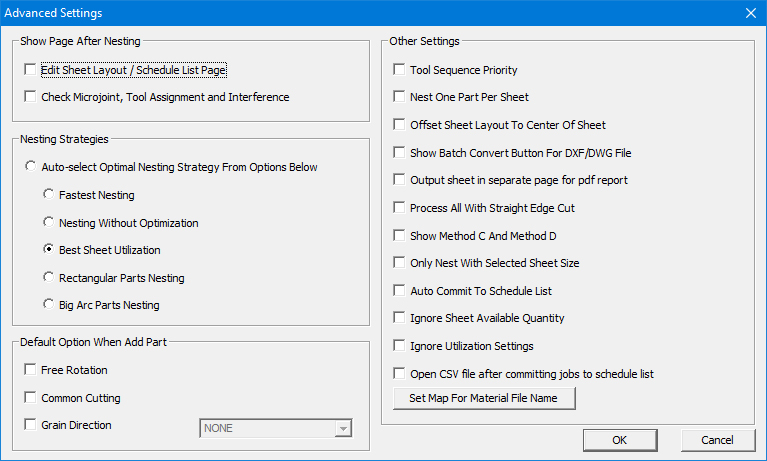Image resolution: width=767 pixels, height=461 pixels.
Task: Enable Process All With Straight Edge Cut
Action: click(400, 208)
